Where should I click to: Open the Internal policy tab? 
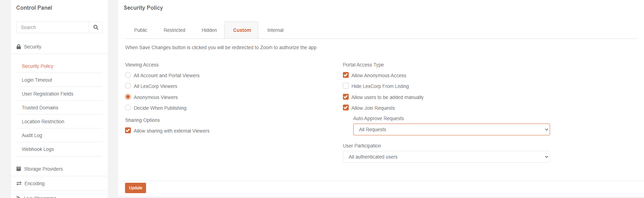(275, 30)
